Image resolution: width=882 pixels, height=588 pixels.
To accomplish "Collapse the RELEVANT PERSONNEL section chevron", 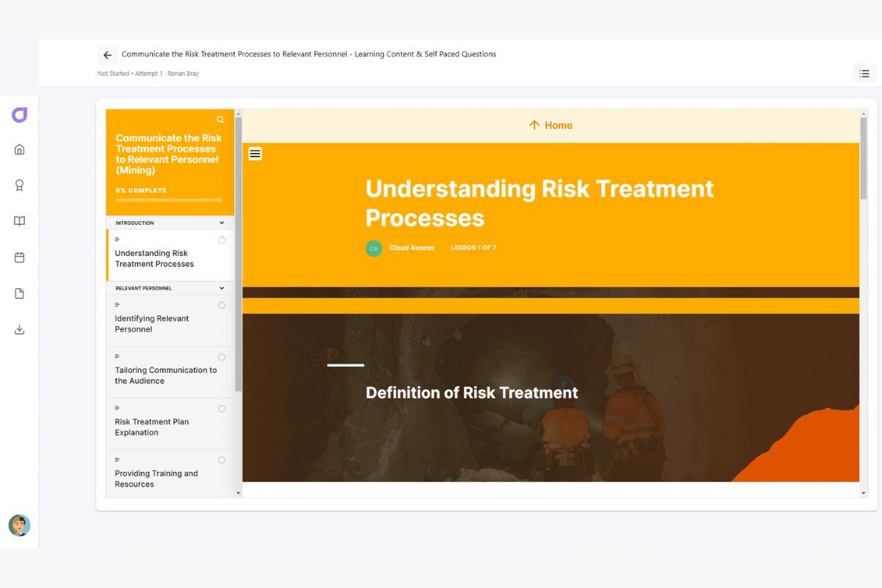I will 222,288.
